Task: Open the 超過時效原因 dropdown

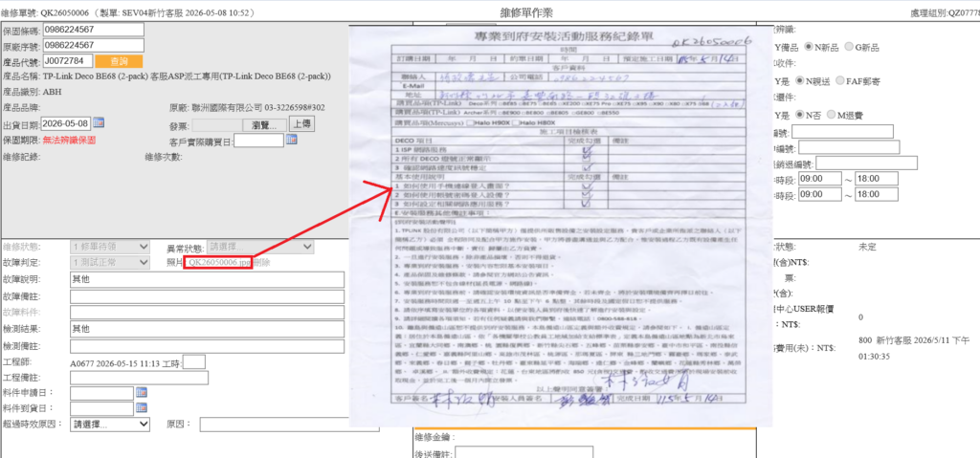Action: click(x=110, y=425)
